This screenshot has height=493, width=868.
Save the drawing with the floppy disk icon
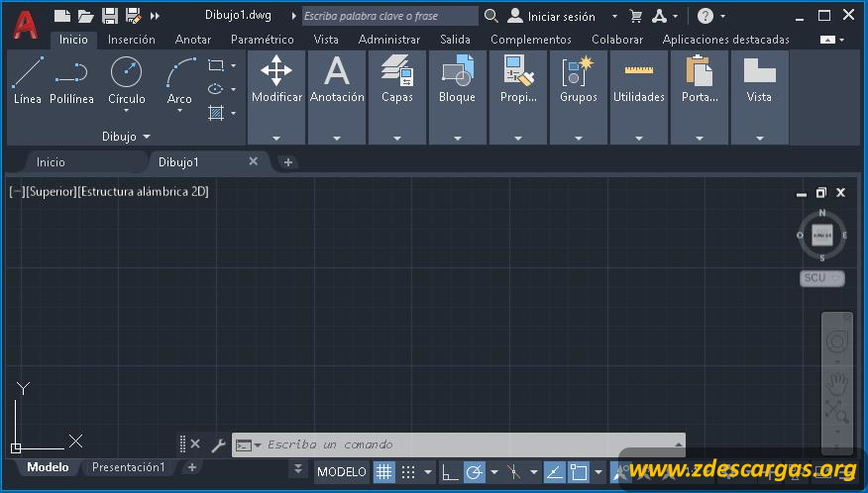[x=110, y=16]
